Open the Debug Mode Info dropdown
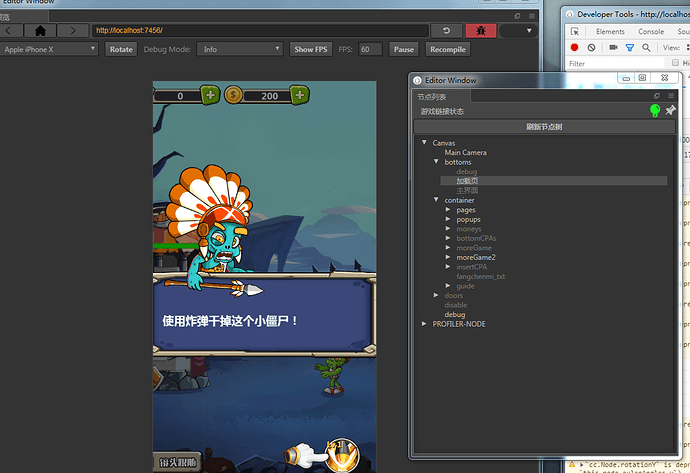690x473 pixels. (x=239, y=49)
